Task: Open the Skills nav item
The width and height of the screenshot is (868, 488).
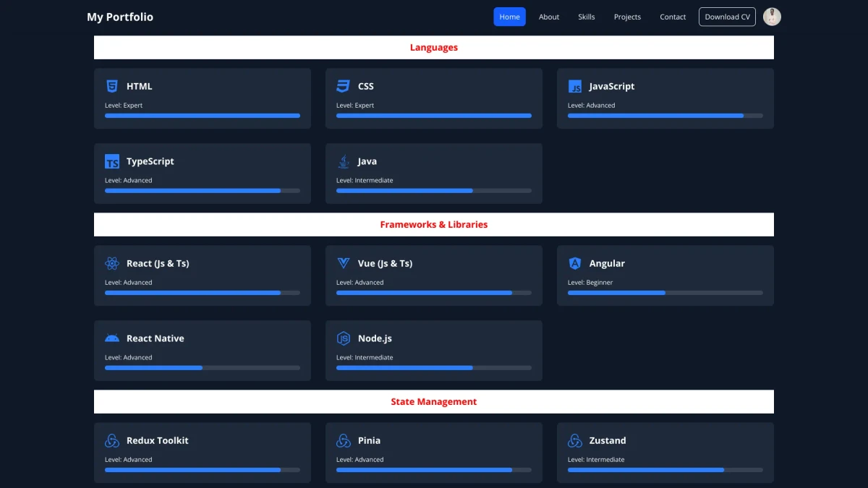Action: (587, 17)
